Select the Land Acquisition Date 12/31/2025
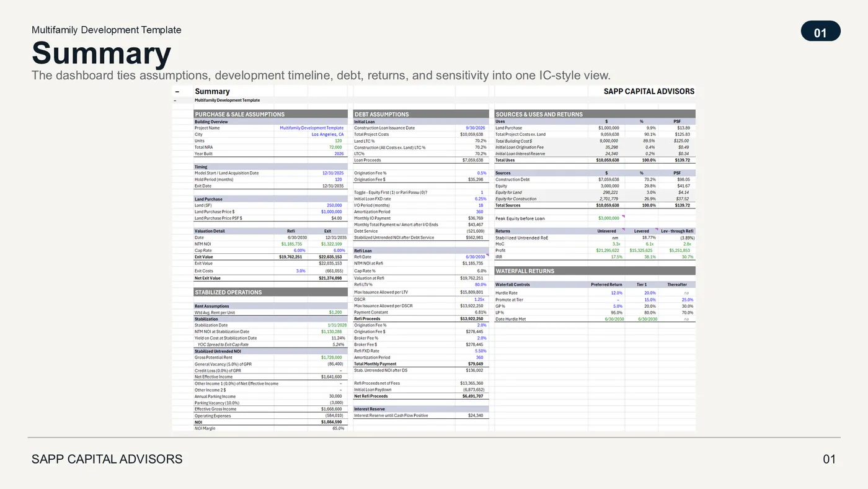This screenshot has width=868, height=489. 332,173
